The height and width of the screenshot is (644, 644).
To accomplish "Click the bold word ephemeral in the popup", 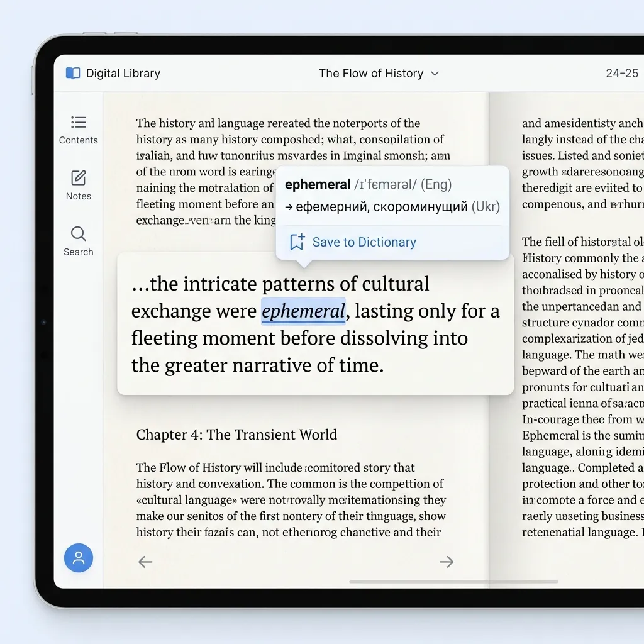I will (318, 184).
